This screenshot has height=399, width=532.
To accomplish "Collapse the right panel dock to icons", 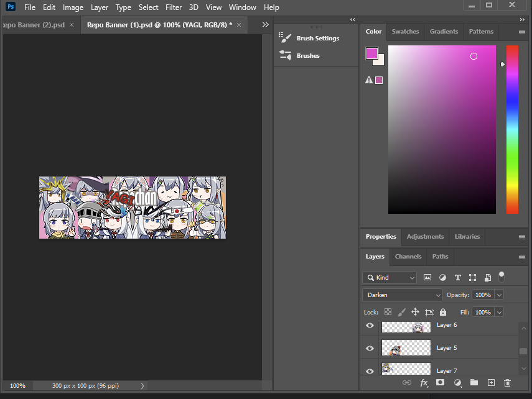I will pyautogui.click(x=522, y=20).
